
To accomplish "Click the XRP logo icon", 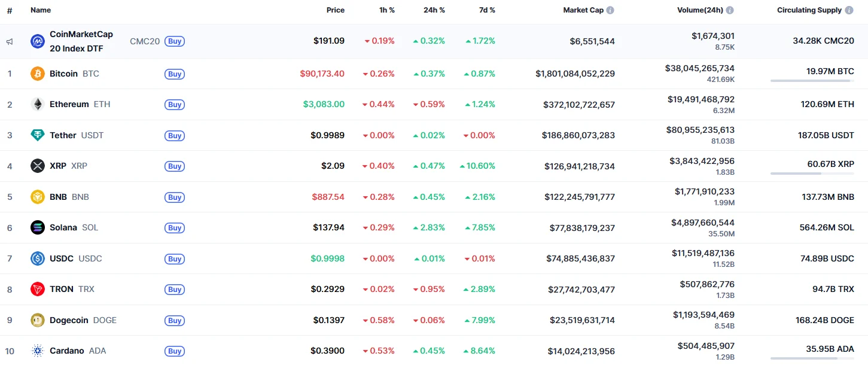I will (x=38, y=166).
